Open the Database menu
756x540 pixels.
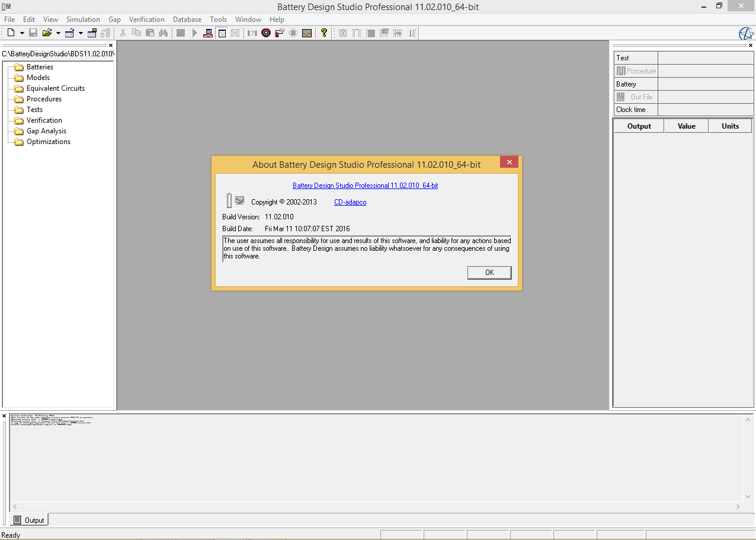pos(187,20)
